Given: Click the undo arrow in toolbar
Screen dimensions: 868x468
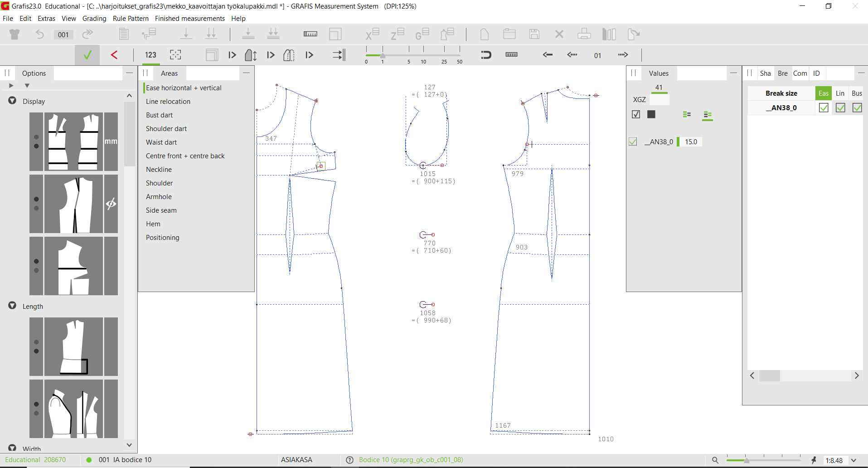Looking at the screenshot, I should pos(40,34).
